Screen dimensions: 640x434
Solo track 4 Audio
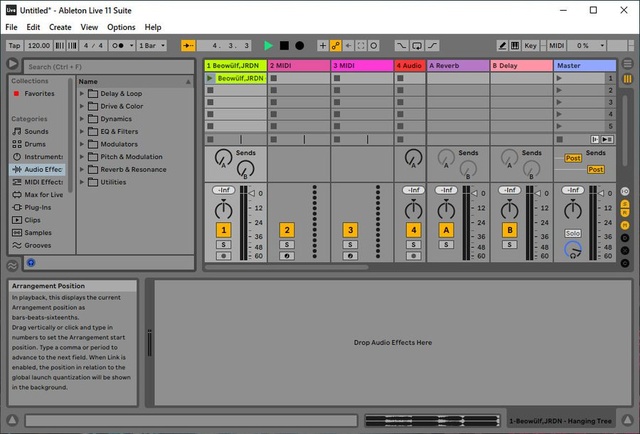coord(414,244)
